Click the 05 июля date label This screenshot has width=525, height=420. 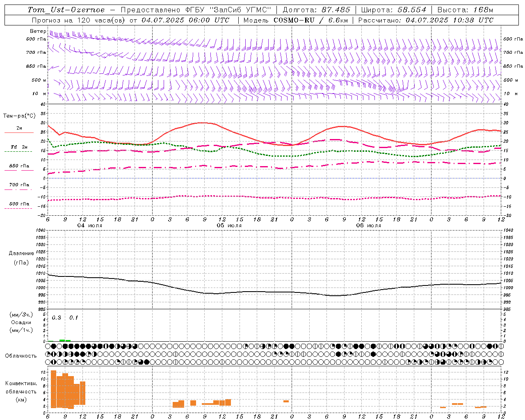tap(229, 226)
